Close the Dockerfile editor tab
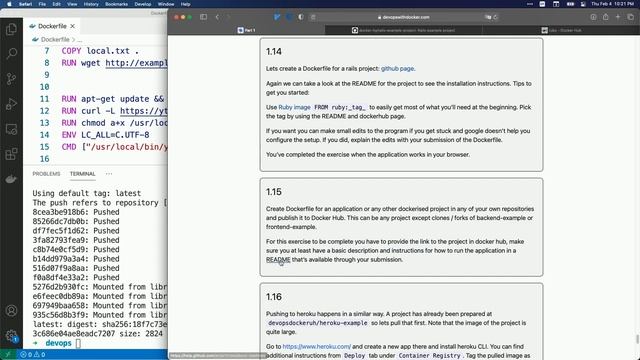This screenshot has height=360, width=640. coord(73,26)
